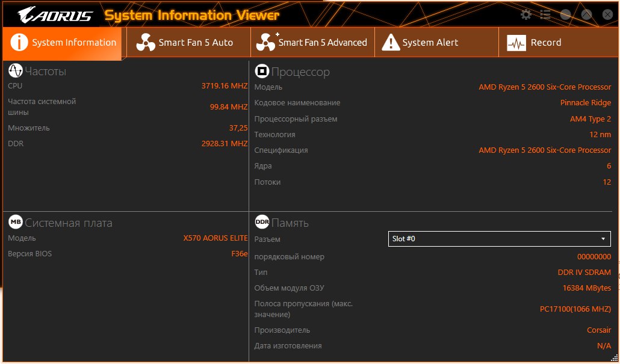Select the manufacturer value Corsair

click(599, 330)
